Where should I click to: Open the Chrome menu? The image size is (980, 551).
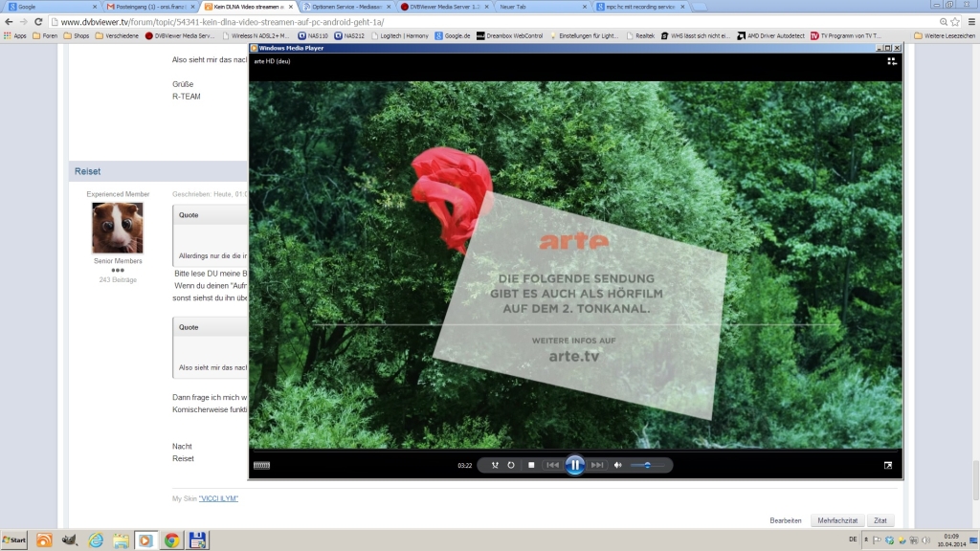pos(971,22)
